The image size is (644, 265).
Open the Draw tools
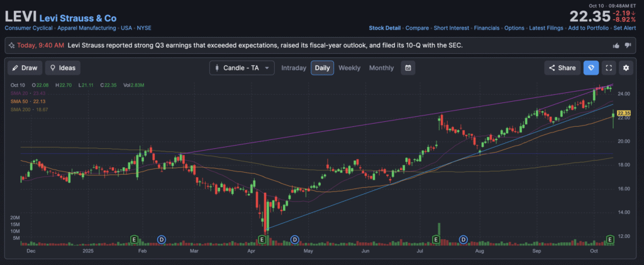[25, 68]
